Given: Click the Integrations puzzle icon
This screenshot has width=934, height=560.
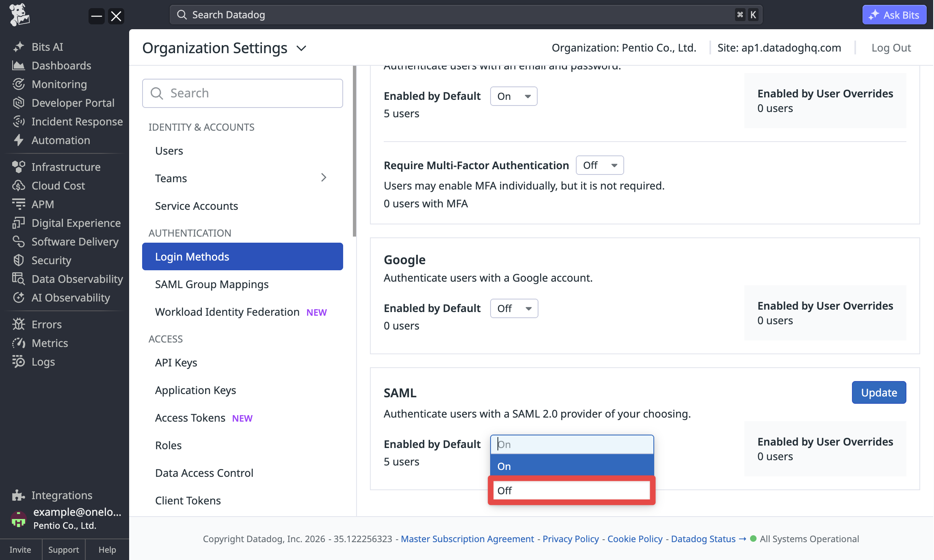Looking at the screenshot, I should pos(18,495).
